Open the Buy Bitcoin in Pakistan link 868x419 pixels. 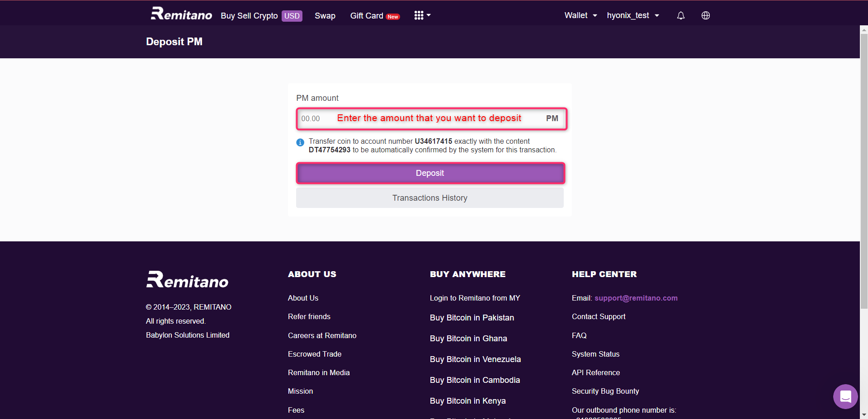[472, 318]
